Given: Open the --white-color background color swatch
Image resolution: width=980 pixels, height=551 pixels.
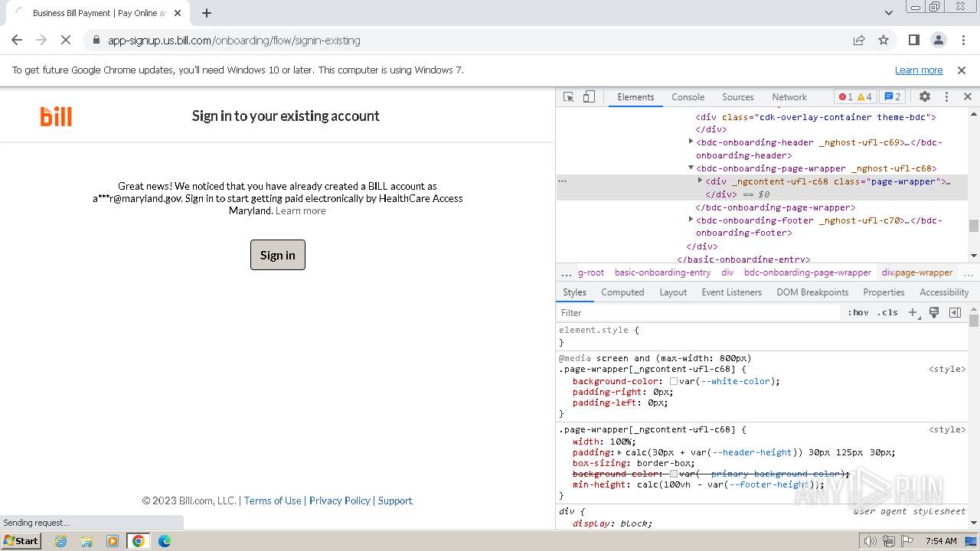Looking at the screenshot, I should point(674,381).
